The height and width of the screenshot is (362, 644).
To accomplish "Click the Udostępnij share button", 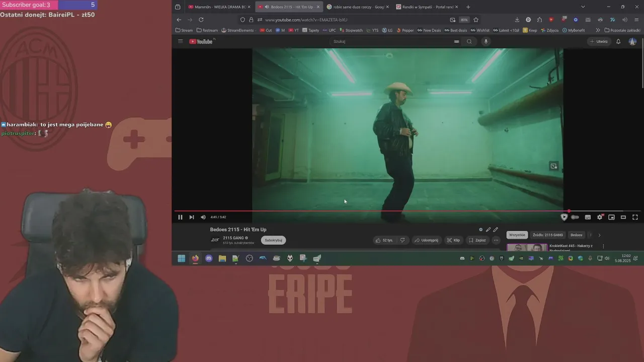I will (x=427, y=240).
